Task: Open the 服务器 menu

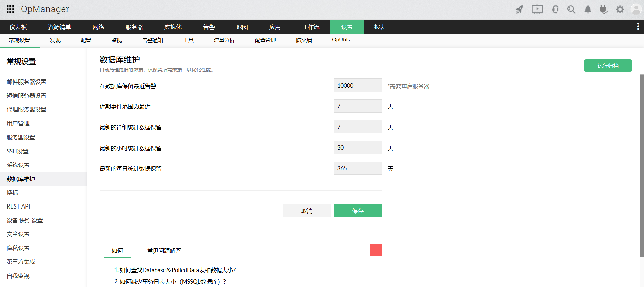Action: coord(134,27)
